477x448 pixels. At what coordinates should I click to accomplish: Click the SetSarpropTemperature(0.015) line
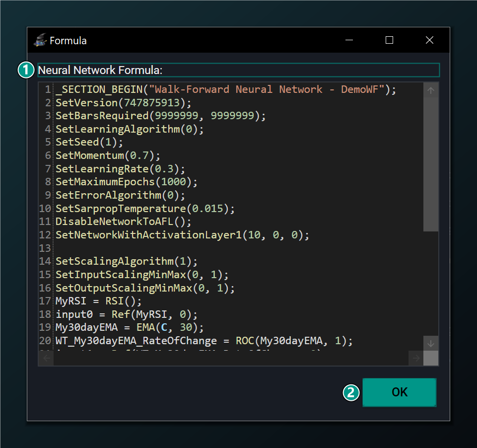point(145,209)
